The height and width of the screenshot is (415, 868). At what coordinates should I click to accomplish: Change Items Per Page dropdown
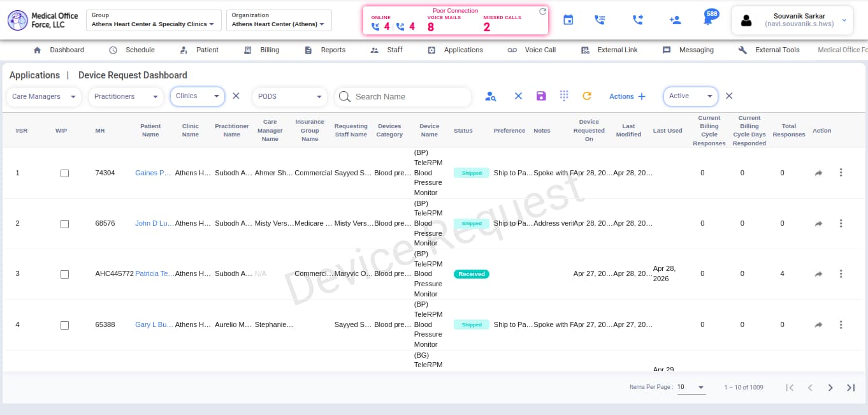pyautogui.click(x=691, y=387)
